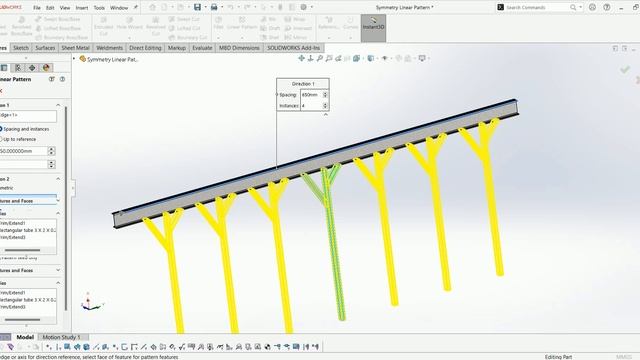Collapse the upper bodies list section

(x=58, y=213)
